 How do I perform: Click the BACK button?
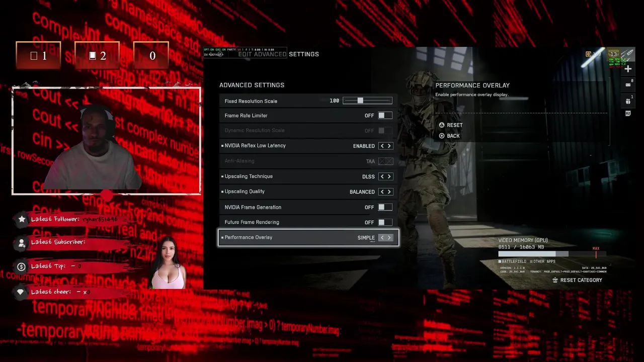point(449,136)
